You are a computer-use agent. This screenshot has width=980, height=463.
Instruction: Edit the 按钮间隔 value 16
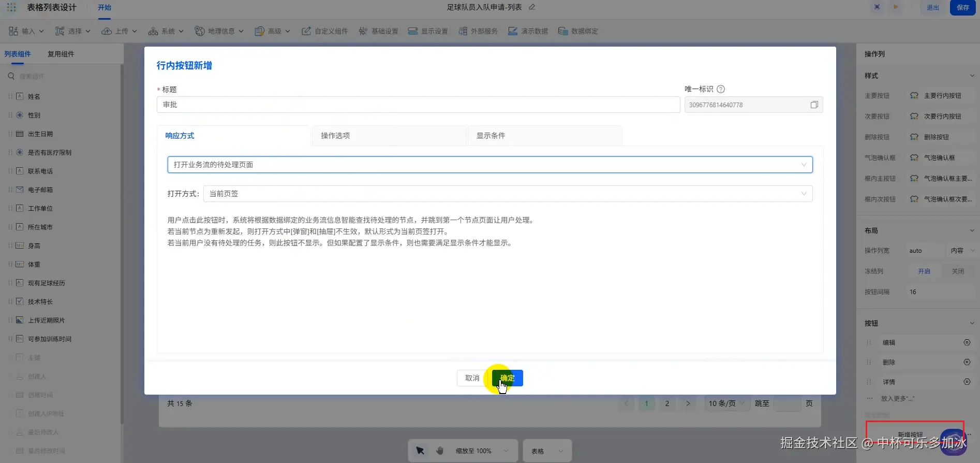click(x=941, y=292)
